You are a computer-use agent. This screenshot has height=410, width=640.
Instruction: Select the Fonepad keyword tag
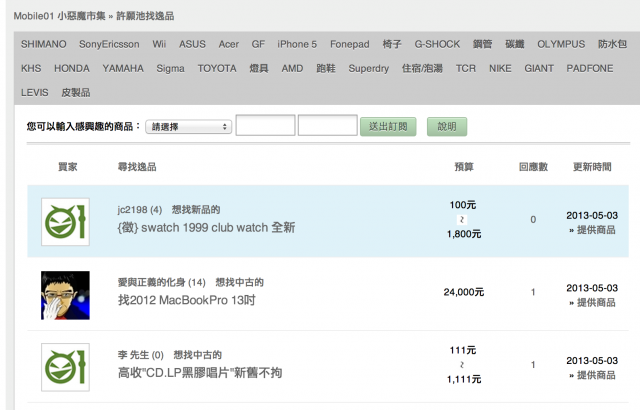point(350,44)
